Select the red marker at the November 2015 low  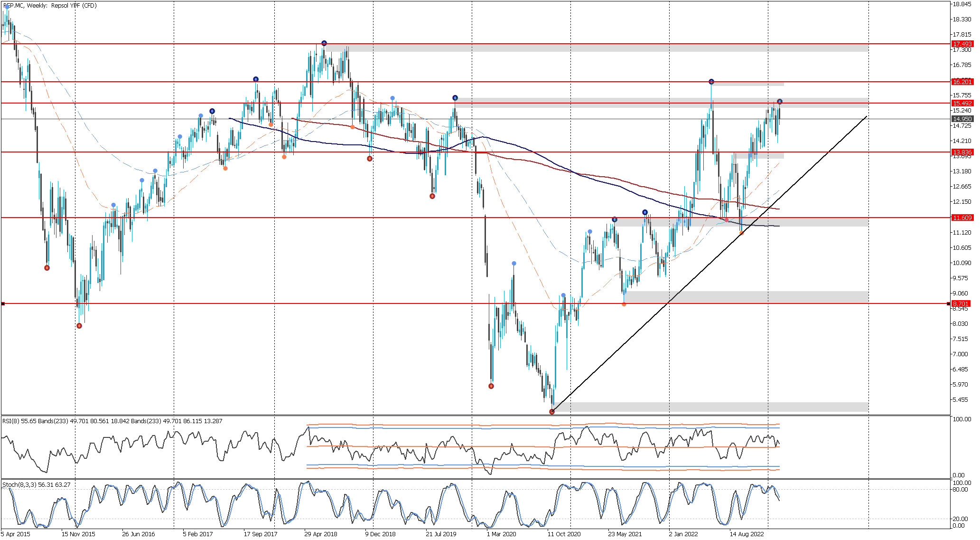click(x=79, y=326)
